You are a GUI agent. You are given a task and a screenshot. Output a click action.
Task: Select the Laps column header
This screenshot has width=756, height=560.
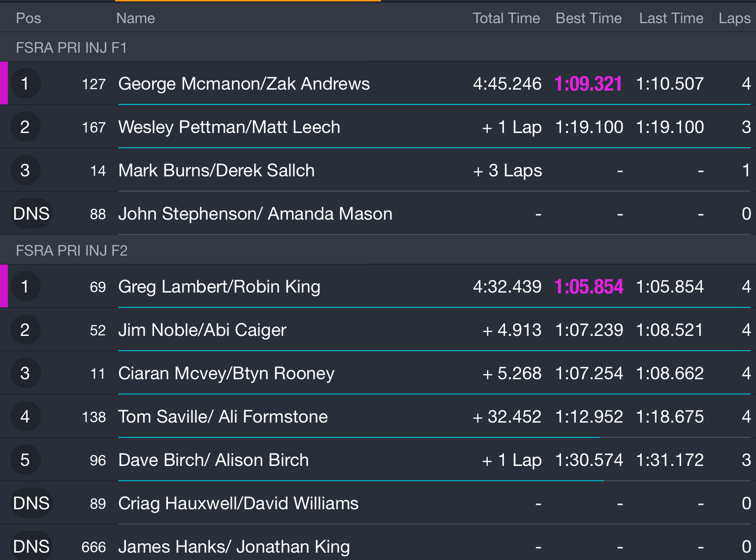tap(734, 18)
